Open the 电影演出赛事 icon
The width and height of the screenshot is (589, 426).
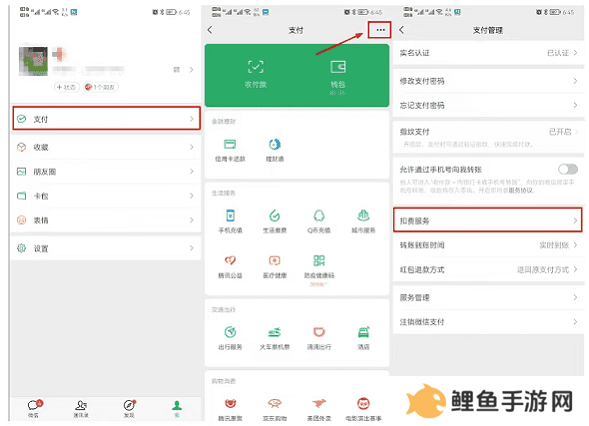click(x=363, y=403)
